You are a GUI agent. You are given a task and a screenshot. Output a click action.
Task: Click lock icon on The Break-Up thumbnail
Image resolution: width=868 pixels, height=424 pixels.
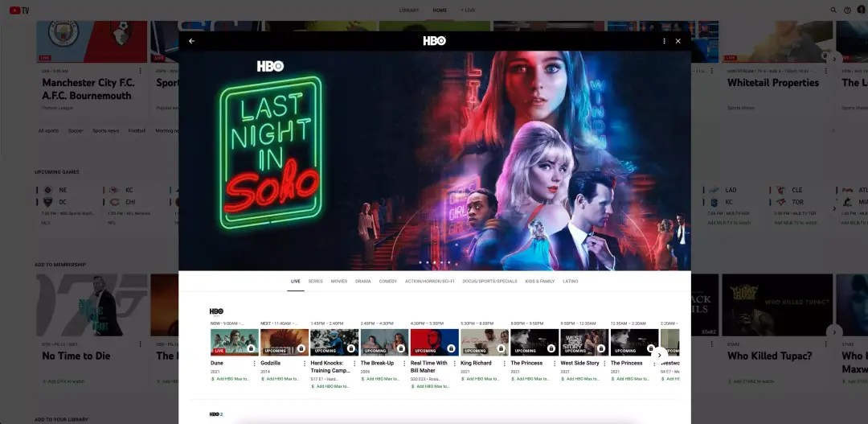(401, 348)
